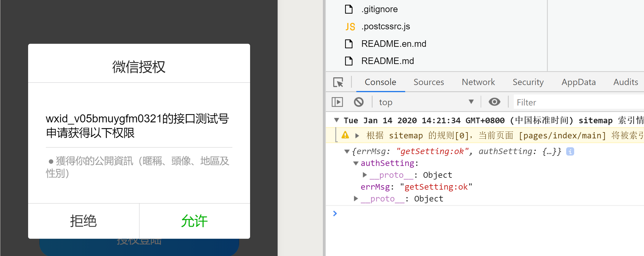Click the 獲得你的公開資訊 permission item
Screen dimensions: 644x256
click(x=138, y=167)
